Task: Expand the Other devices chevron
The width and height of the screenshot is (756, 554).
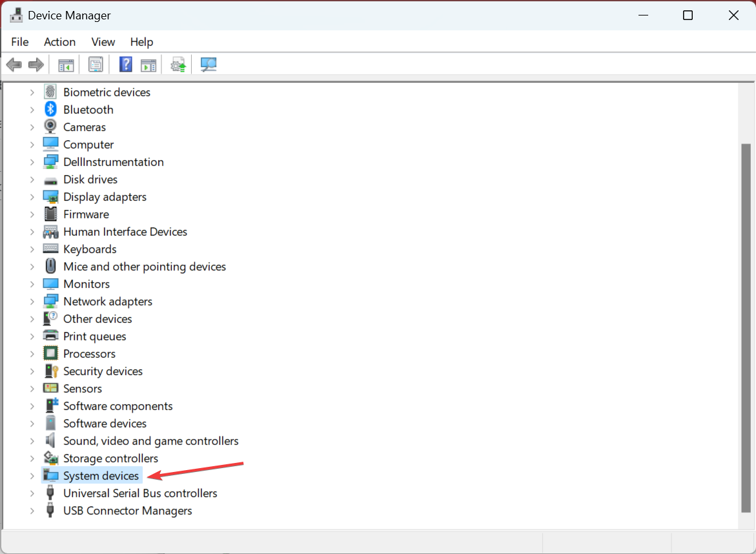Action: tap(32, 319)
